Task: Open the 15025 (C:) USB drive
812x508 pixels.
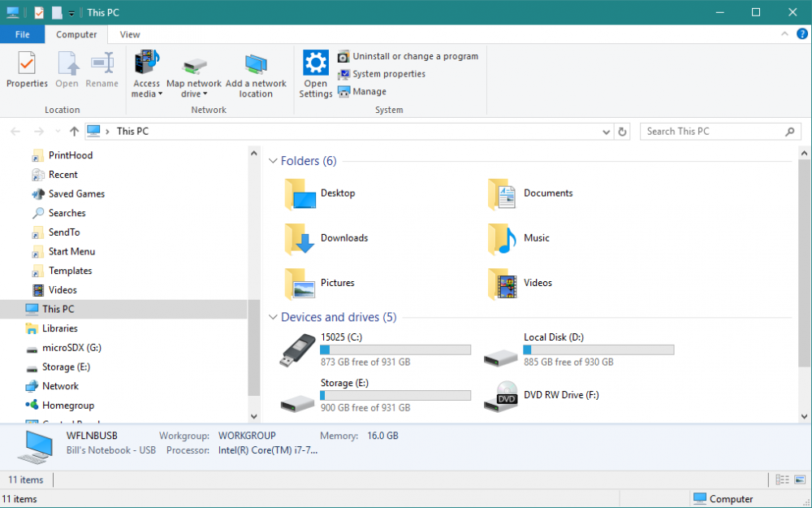Action: click(x=297, y=350)
